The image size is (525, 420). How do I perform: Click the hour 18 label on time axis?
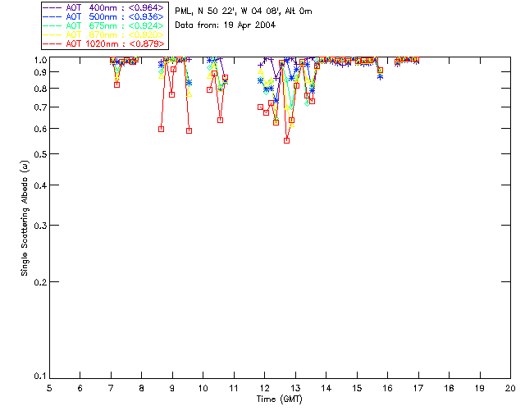tap(449, 388)
